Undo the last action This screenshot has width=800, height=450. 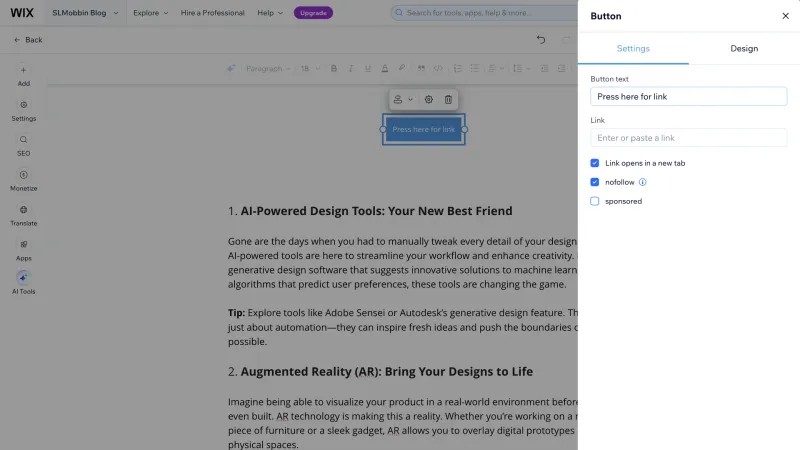pyautogui.click(x=541, y=40)
